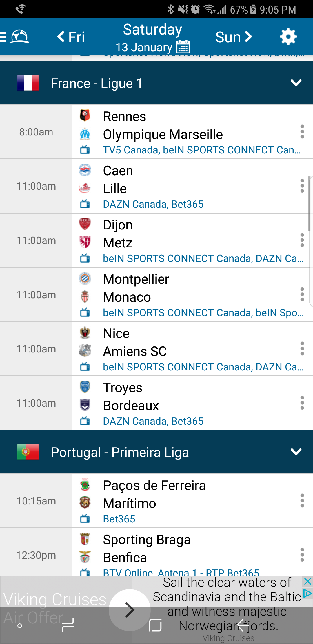
Task: Go to next day Sun
Action: click(x=234, y=37)
